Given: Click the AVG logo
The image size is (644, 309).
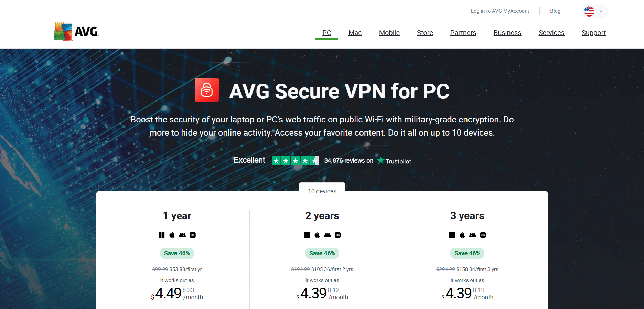Looking at the screenshot, I should tap(76, 31).
